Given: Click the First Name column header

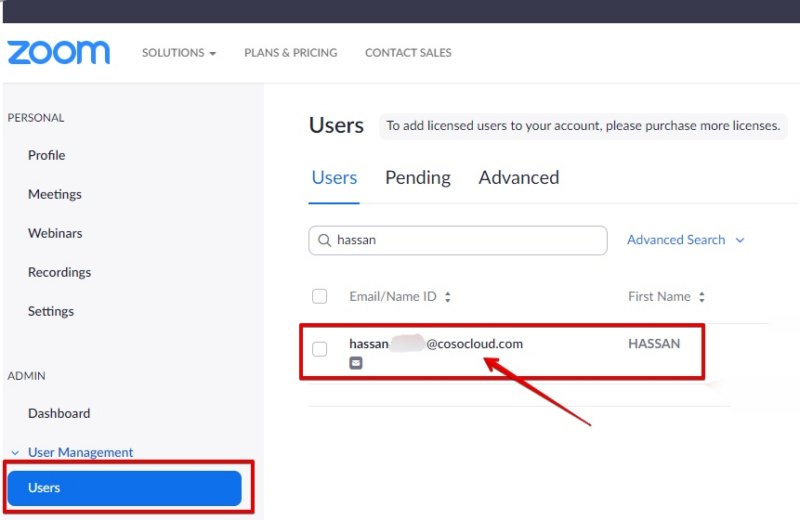Looking at the screenshot, I should 659,296.
